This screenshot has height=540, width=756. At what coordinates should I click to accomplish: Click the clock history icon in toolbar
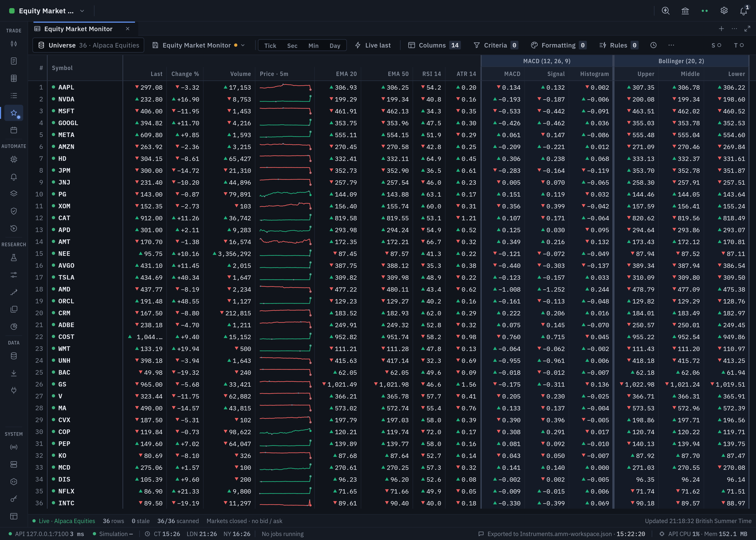coord(653,45)
